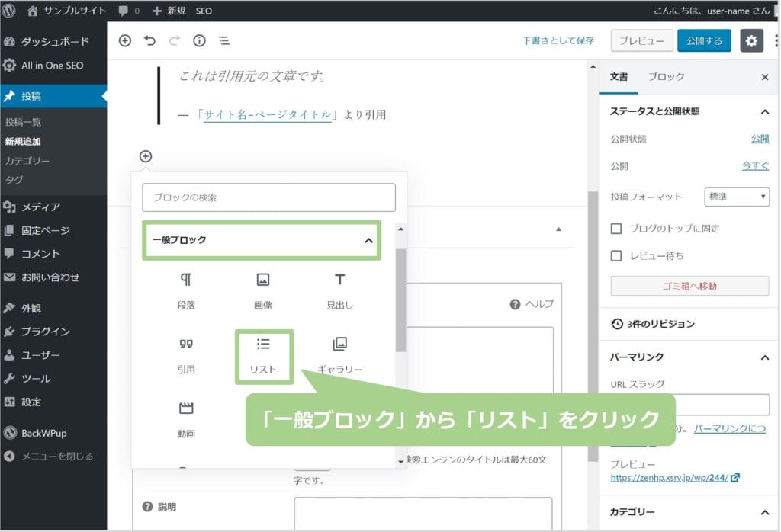
Task: Click the Move to Trash button
Action: tap(689, 286)
